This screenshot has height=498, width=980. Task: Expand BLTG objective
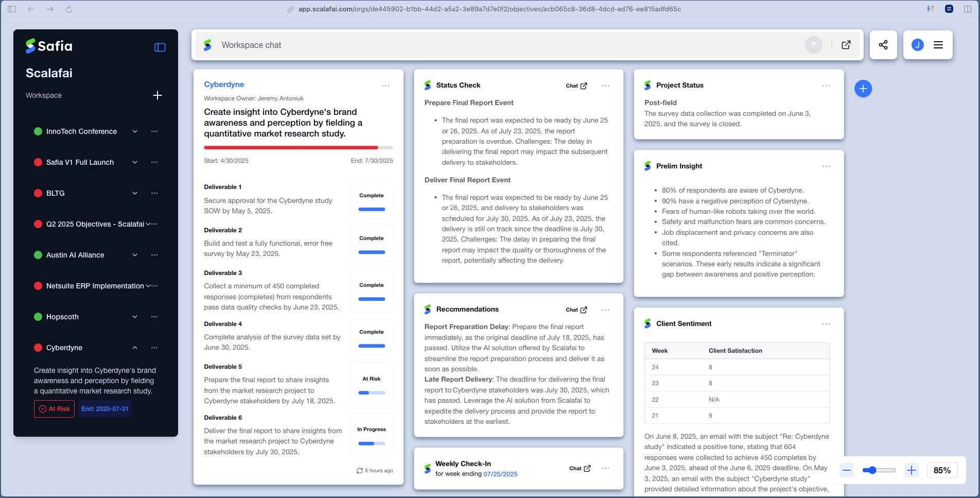[x=135, y=193]
